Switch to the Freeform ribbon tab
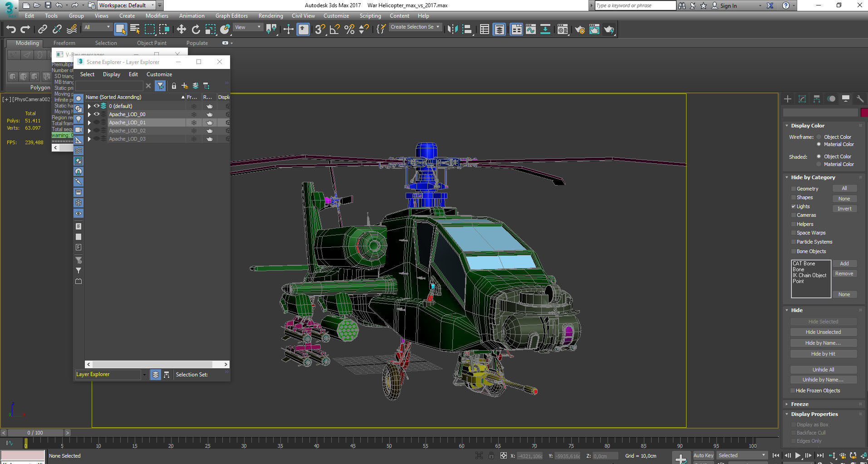This screenshot has height=464, width=868. (64, 43)
